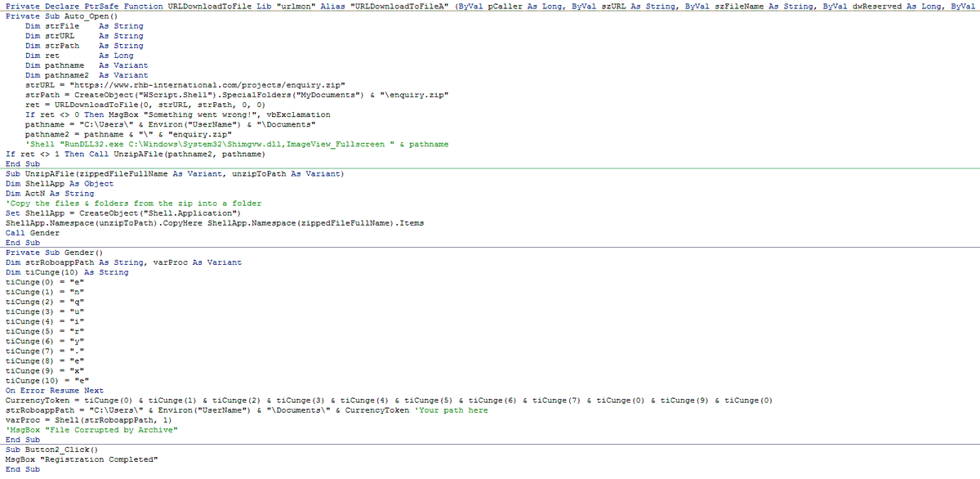Click the tiCunge(0) = "e" line
The image size is (980, 479).
(x=44, y=282)
